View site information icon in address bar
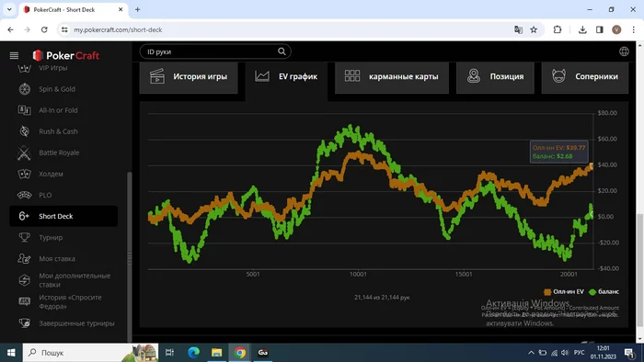This screenshot has width=644, height=362. coord(64,29)
